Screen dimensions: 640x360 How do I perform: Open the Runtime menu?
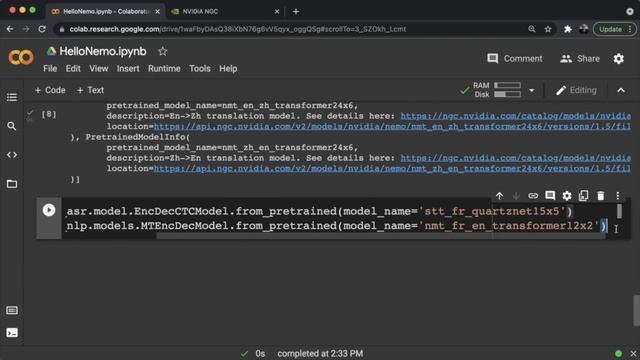click(164, 69)
